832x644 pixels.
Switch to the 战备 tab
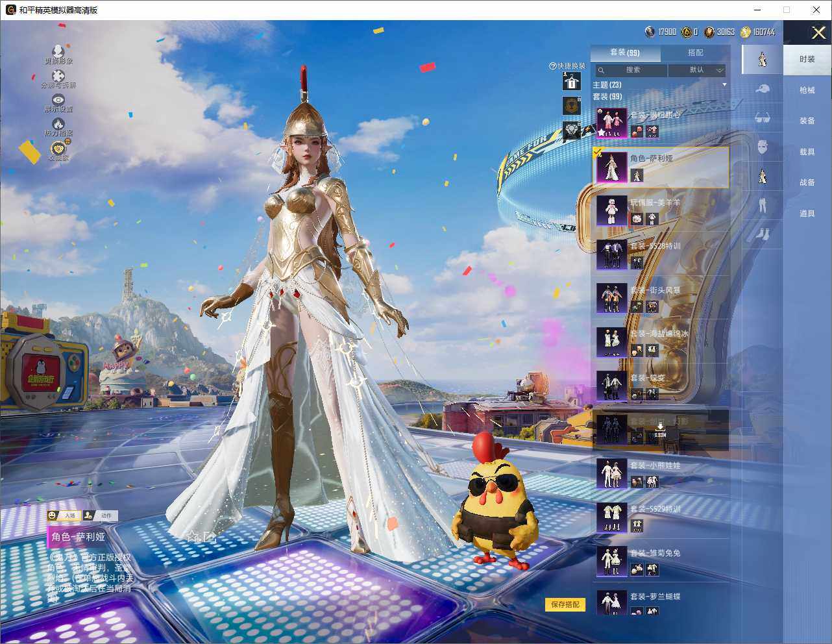point(807,182)
